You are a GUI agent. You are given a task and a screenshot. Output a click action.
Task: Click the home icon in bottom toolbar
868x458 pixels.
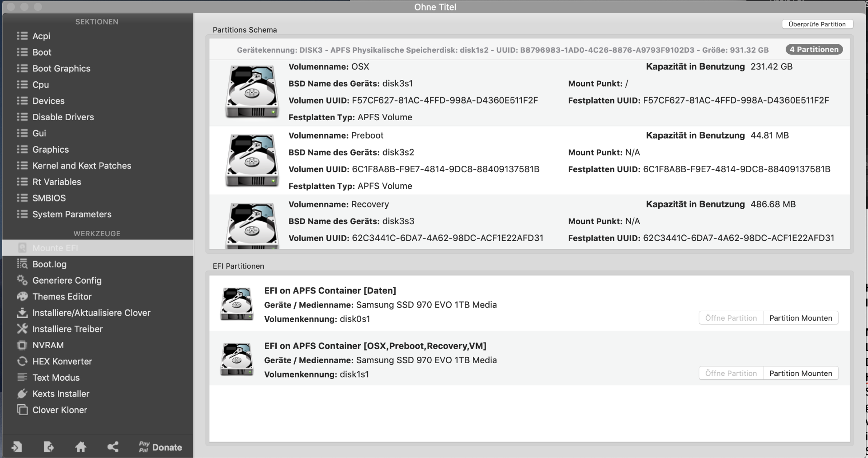pos(80,447)
